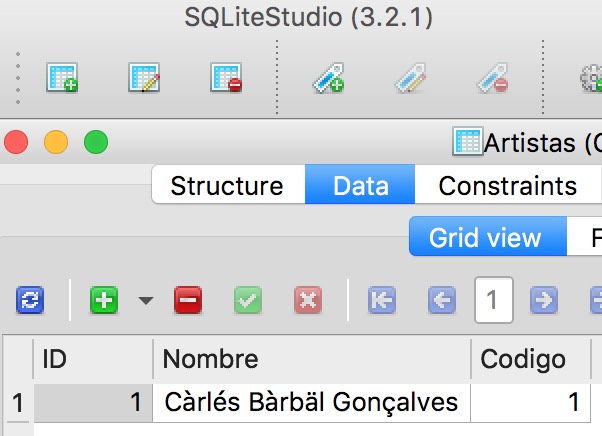Click the Create table icon
Image resolution: width=602 pixels, height=436 pixels.
pyautogui.click(x=63, y=79)
